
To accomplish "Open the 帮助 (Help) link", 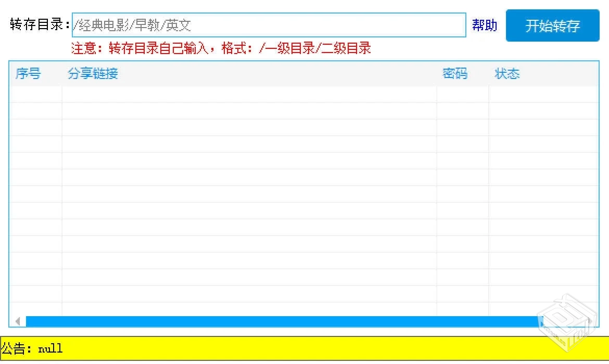I will coord(485,25).
